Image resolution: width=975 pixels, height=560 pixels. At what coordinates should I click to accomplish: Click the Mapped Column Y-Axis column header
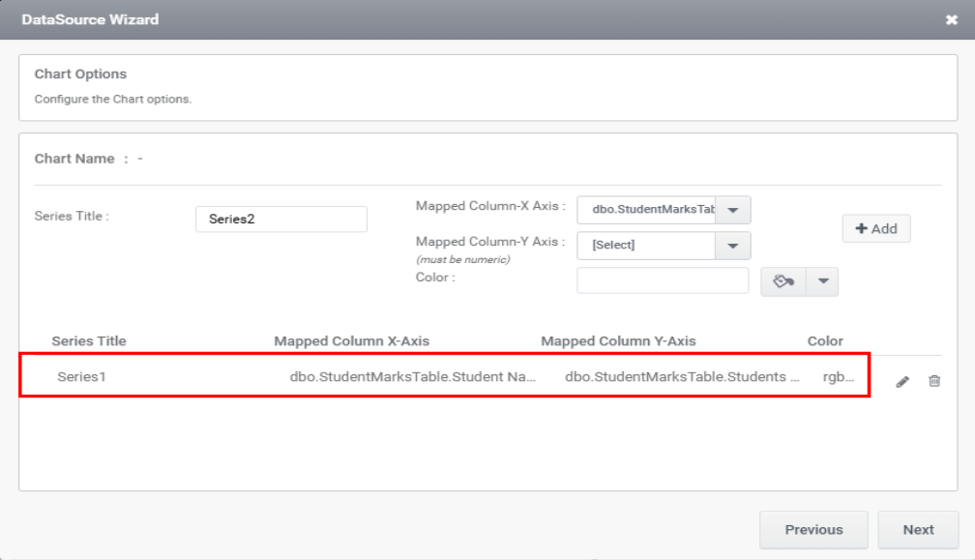tap(618, 341)
